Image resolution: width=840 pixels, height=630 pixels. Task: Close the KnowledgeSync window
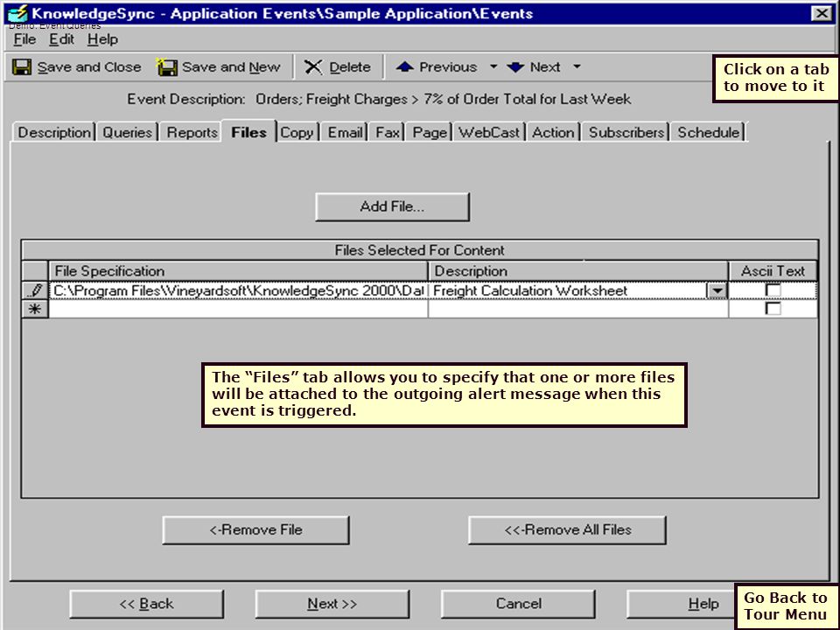[822, 13]
